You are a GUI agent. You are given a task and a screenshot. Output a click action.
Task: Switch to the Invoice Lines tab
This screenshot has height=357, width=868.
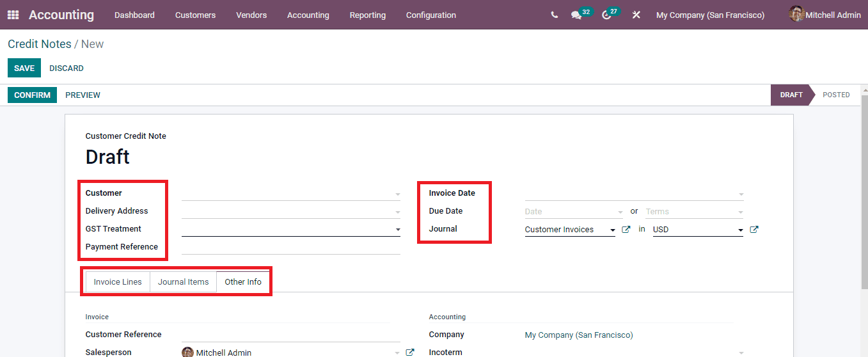point(118,282)
